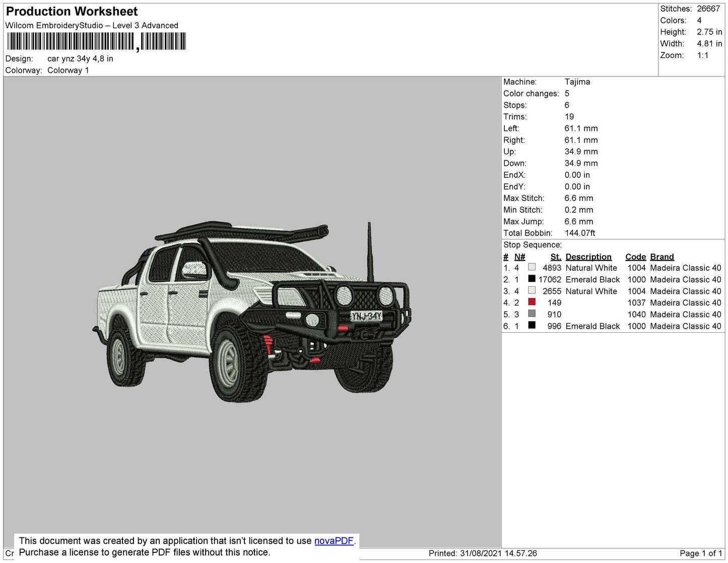Click stitch count '17062' in row 2
728x563 pixels.
(x=550, y=279)
